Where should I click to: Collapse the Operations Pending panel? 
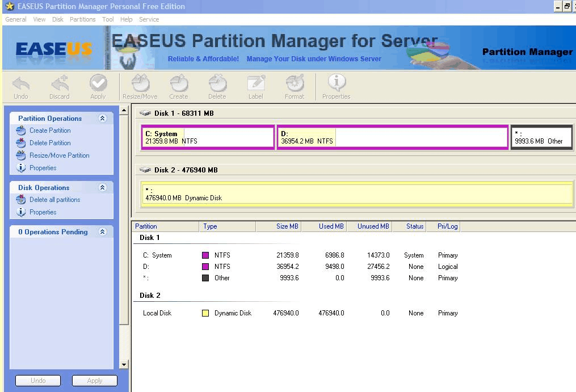pyautogui.click(x=103, y=231)
